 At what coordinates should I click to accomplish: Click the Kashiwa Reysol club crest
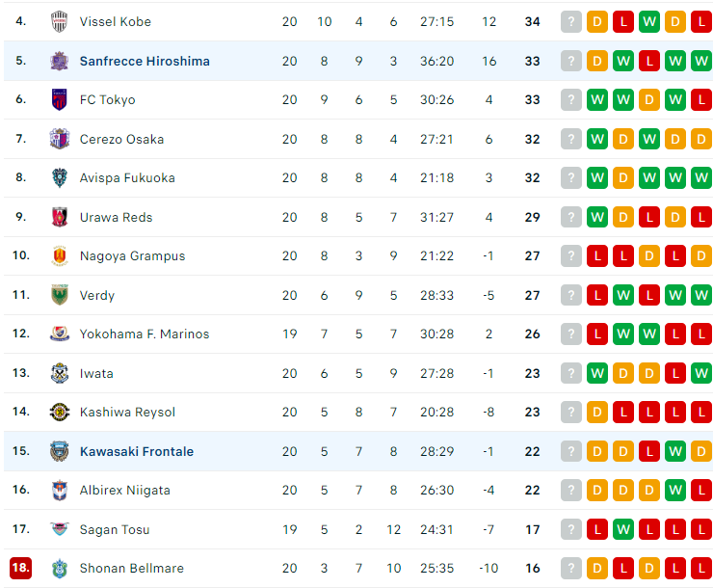(x=59, y=412)
